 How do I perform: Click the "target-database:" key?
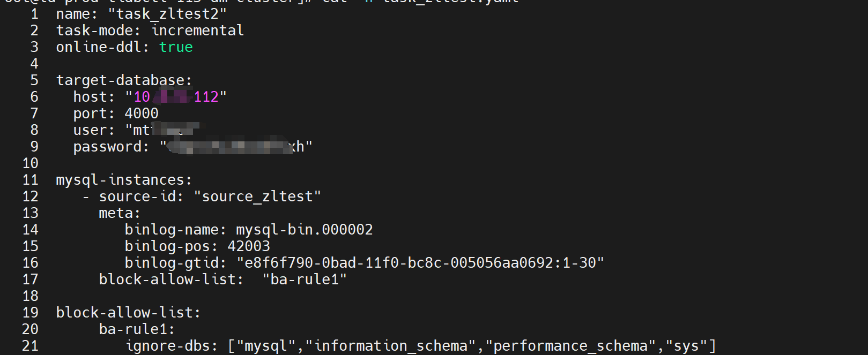tap(124, 80)
